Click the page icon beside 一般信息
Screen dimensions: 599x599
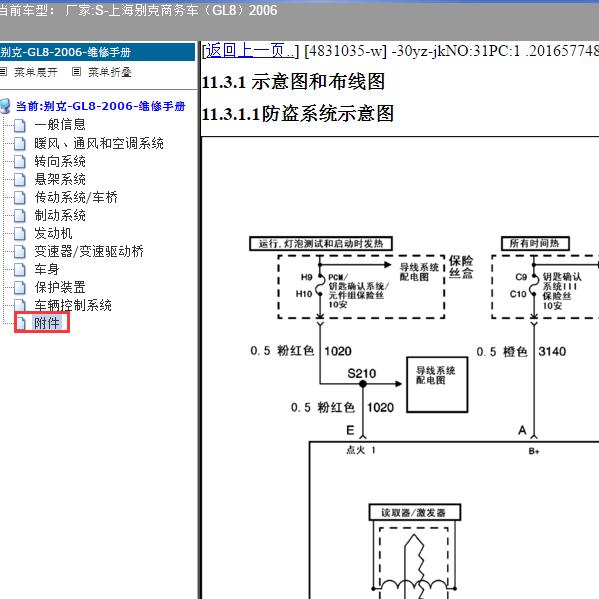[19, 125]
